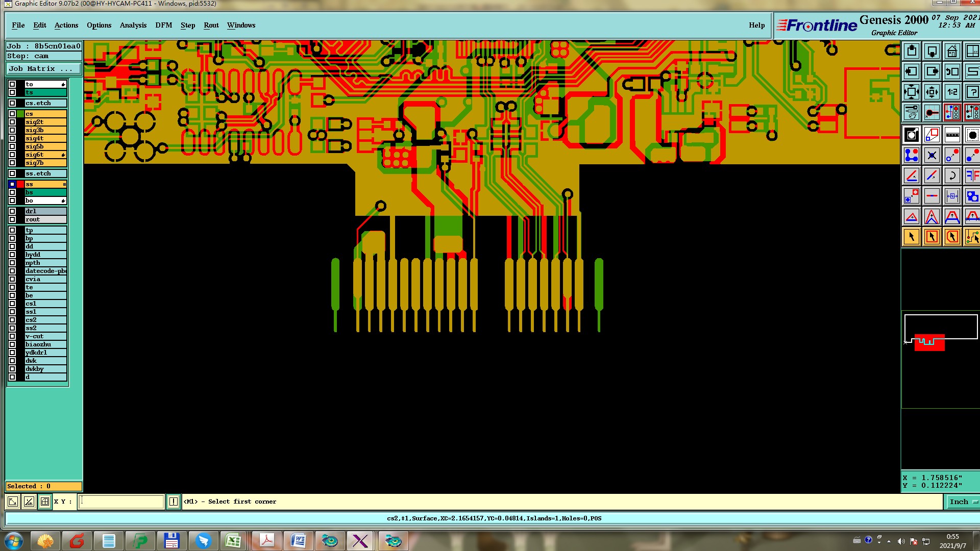Viewport: 980px width, 551px height.
Task: Toggle the checkbox for layer drl
Action: click(x=12, y=211)
